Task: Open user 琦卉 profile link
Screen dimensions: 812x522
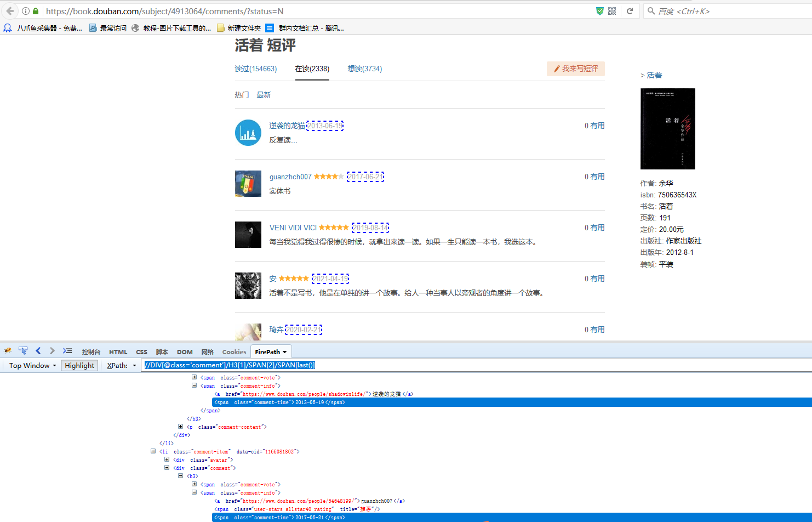Action: point(276,330)
